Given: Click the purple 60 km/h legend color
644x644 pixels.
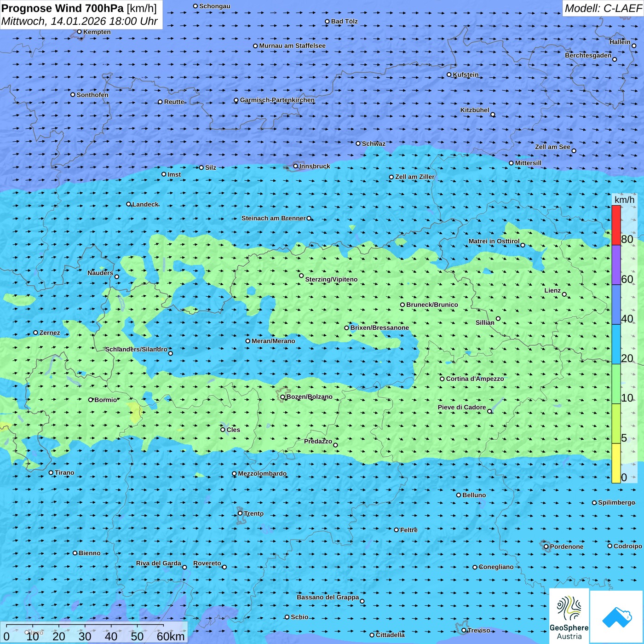Looking at the screenshot, I should coord(616,264).
